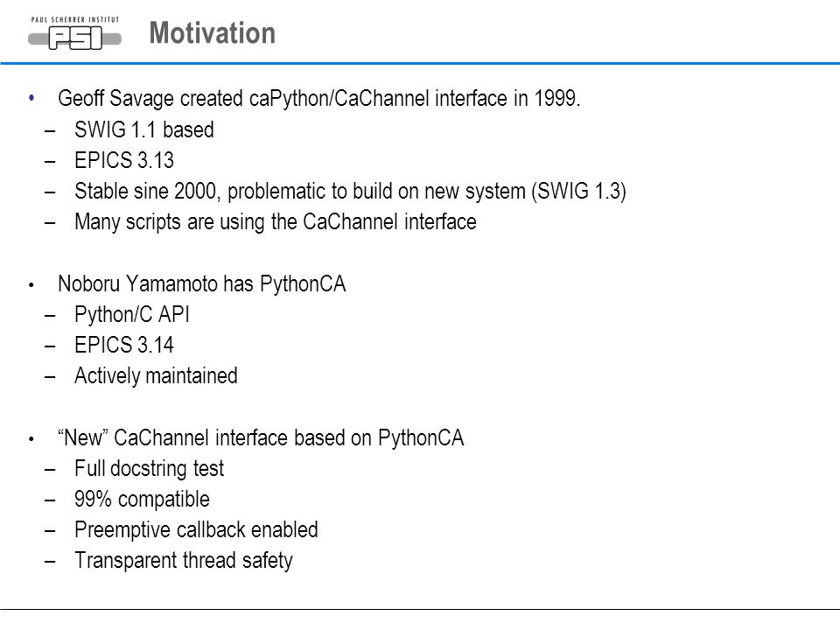Click the EPICS 3.13 line
Viewport: 840px width, 630px height.
click(x=124, y=160)
